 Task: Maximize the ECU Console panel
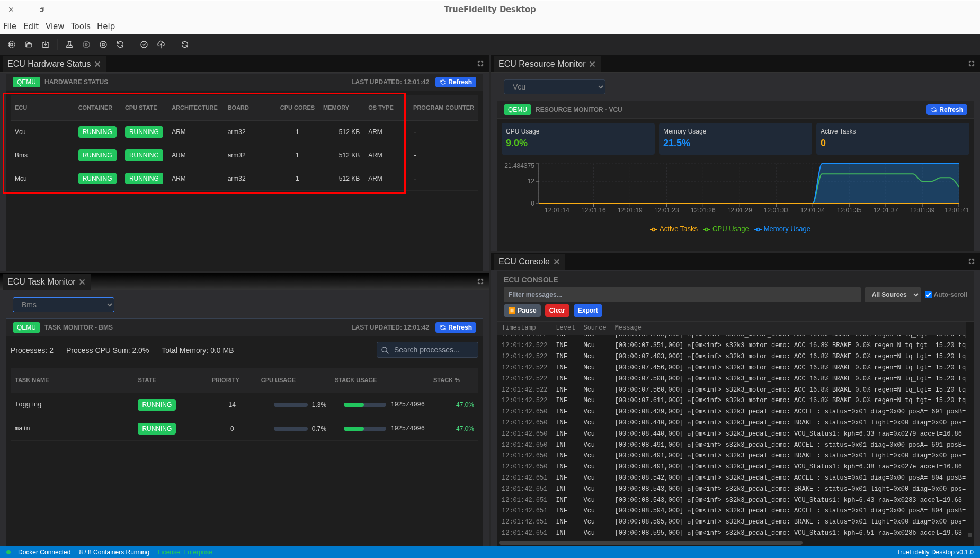(972, 261)
